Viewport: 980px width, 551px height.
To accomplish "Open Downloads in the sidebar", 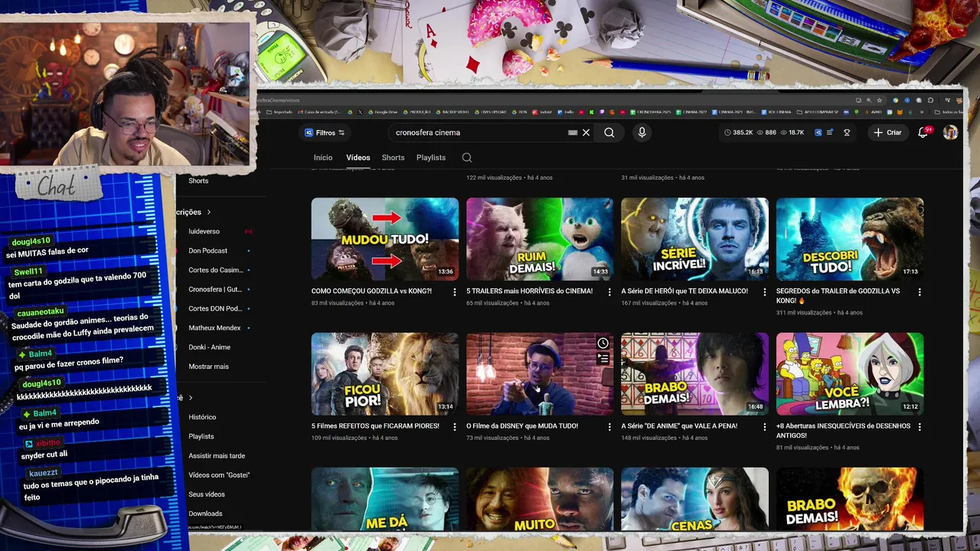I will click(x=205, y=514).
